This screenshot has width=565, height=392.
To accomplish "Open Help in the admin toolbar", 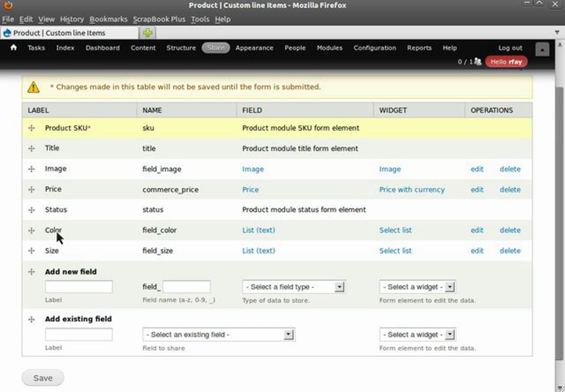I will click(450, 48).
